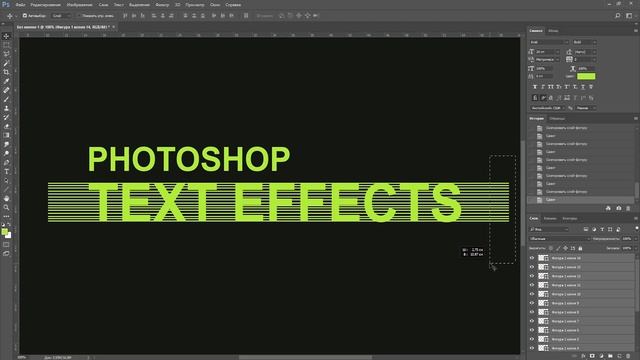Switch to the Каналы tab
The width and height of the screenshot is (640, 360).
coord(550,218)
